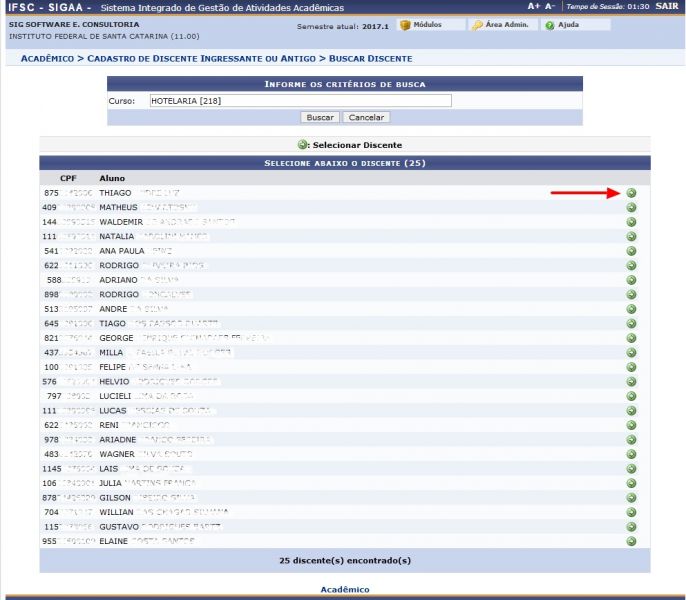This screenshot has width=686, height=600.
Task: Select student LUCIELI with green icon
Action: (x=631, y=396)
